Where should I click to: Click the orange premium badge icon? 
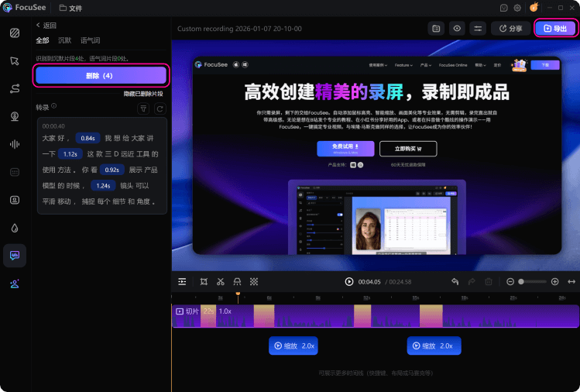pyautogui.click(x=534, y=7)
